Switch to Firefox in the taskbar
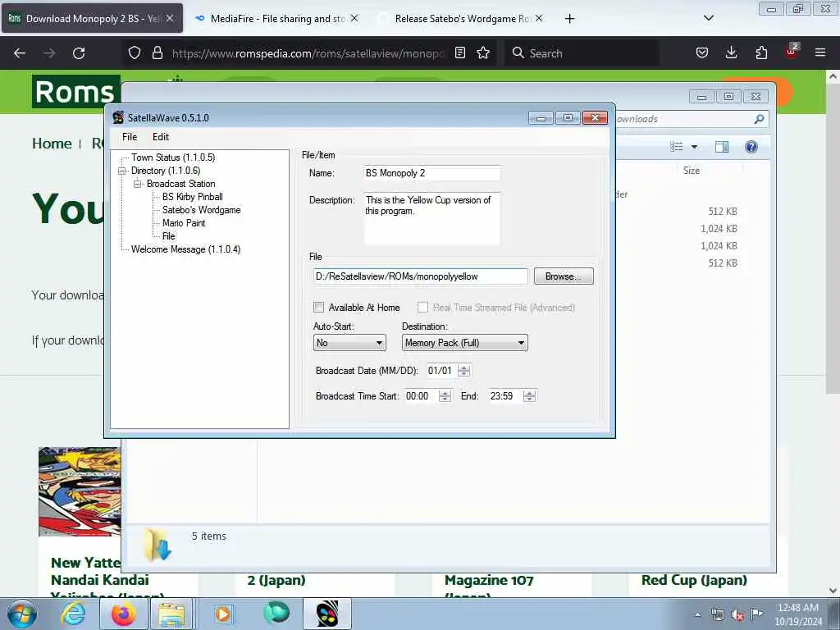The width and height of the screenshot is (840, 630). pos(123,614)
